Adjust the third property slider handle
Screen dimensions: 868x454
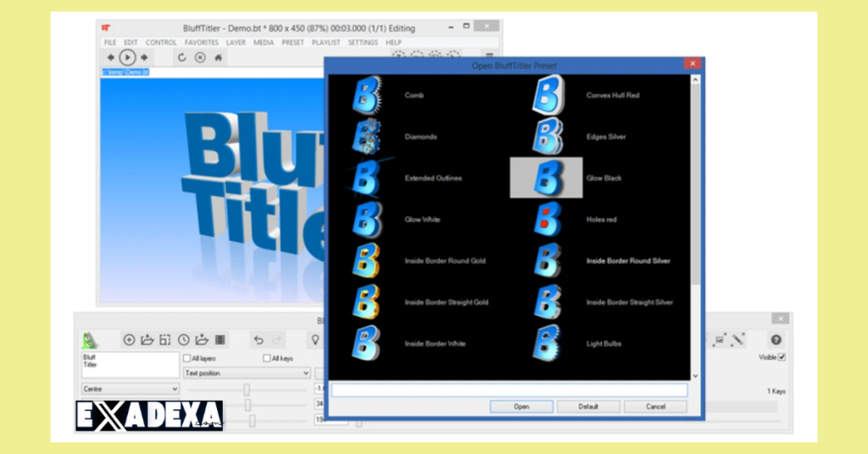click(253, 421)
